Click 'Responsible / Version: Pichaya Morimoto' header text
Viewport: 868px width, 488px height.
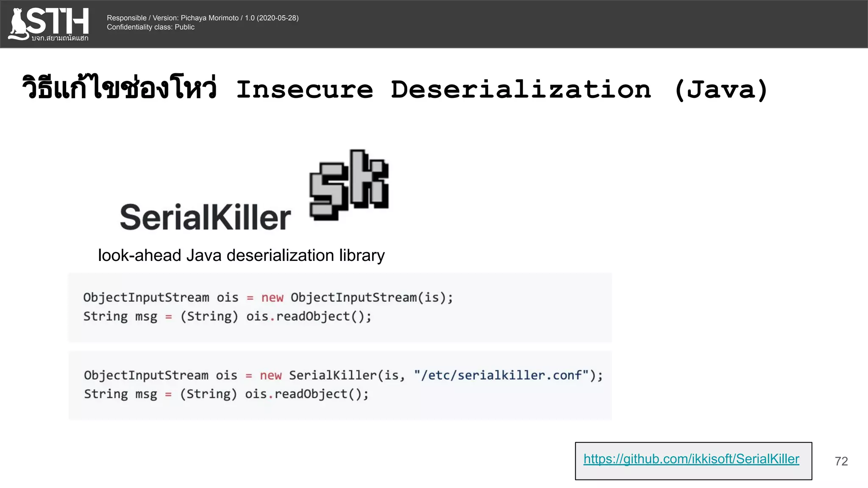203,18
